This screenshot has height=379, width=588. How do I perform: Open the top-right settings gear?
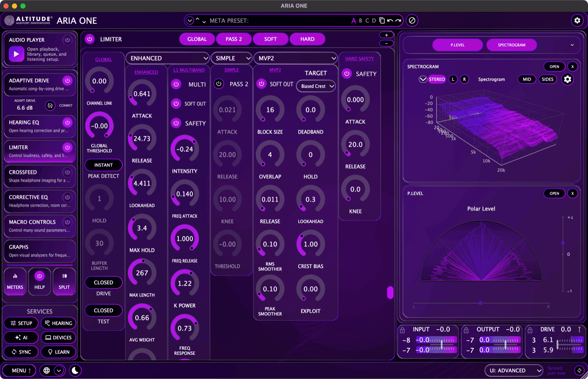tap(577, 20)
